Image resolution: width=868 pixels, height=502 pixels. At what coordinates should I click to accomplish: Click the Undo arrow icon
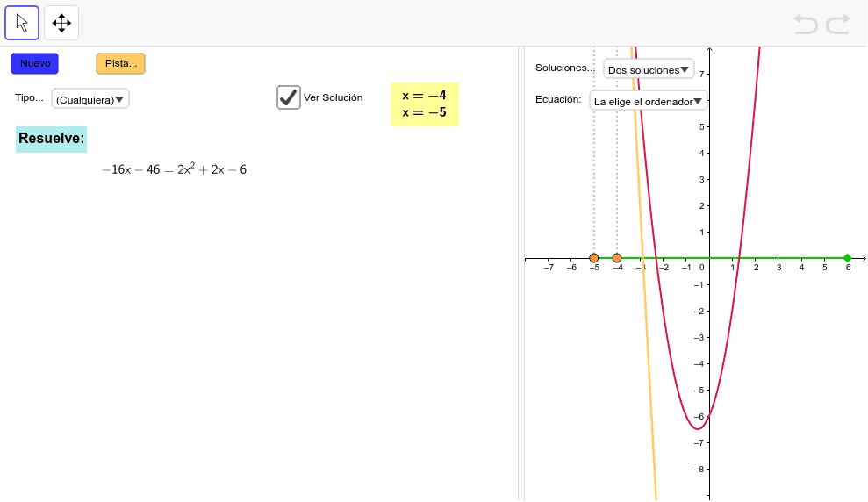[806, 25]
